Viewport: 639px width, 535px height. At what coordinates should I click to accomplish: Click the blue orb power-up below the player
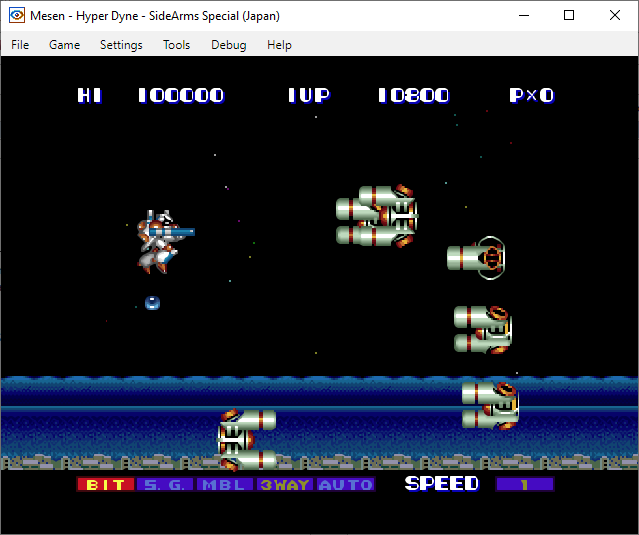pyautogui.click(x=152, y=303)
